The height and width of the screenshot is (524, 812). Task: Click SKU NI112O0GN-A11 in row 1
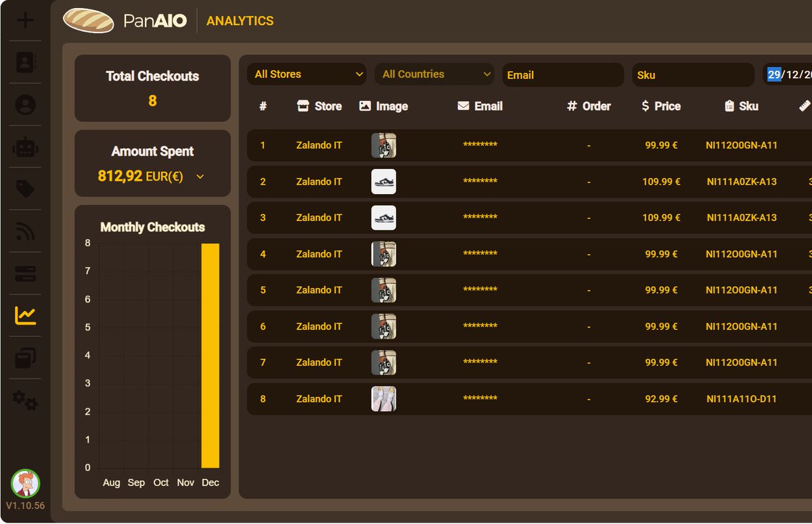pyautogui.click(x=742, y=145)
